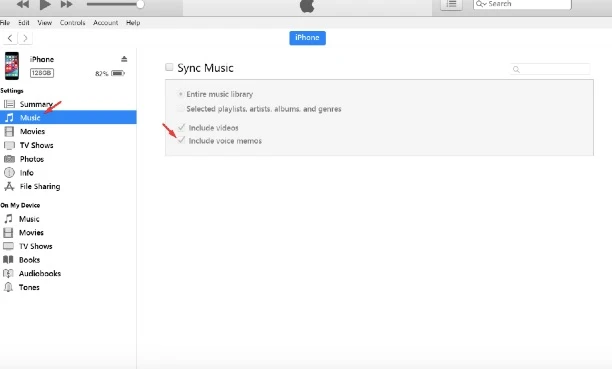Click the Play button
Viewport: 612px width, 369px height.
coord(45,4)
